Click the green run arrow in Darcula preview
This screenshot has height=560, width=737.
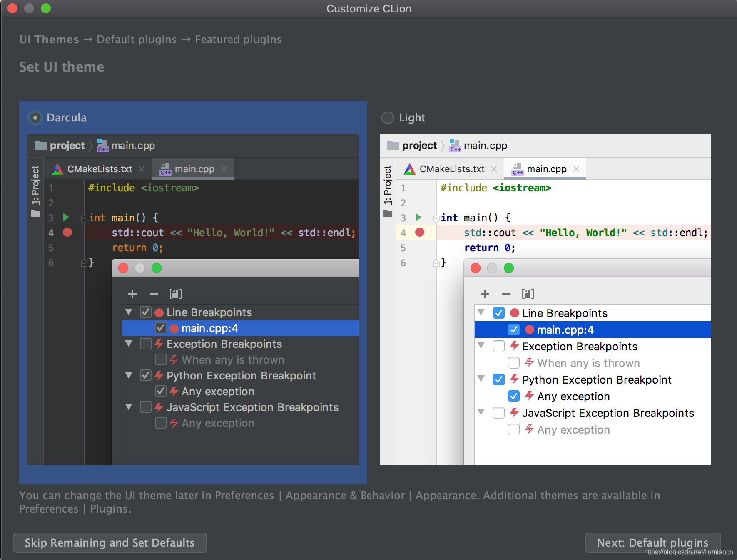click(x=66, y=217)
